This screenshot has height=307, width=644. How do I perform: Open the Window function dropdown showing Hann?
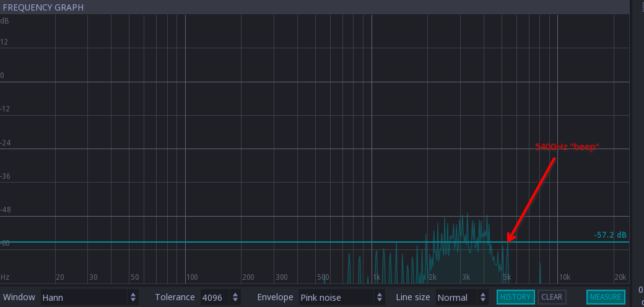point(90,297)
